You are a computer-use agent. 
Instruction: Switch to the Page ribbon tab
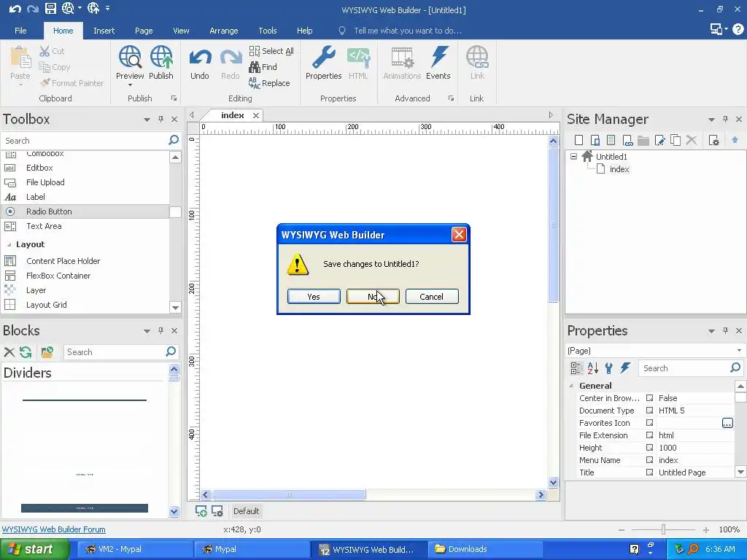[144, 31]
